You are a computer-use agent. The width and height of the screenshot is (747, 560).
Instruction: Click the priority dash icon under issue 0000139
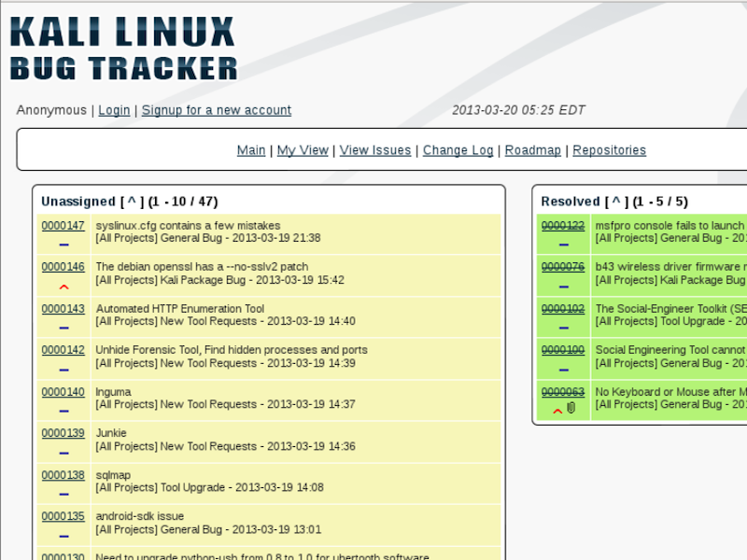[x=63, y=452]
